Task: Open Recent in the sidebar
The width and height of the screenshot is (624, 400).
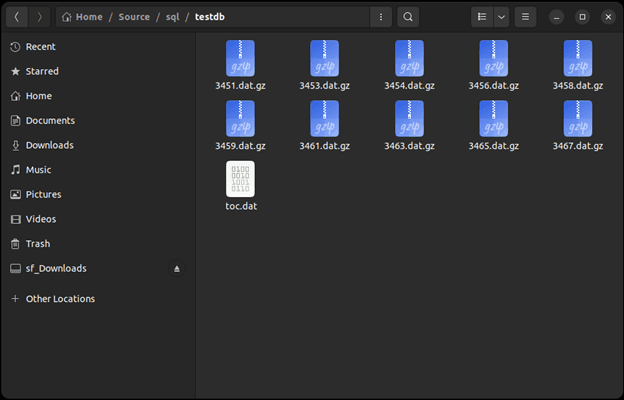Action: (x=40, y=47)
